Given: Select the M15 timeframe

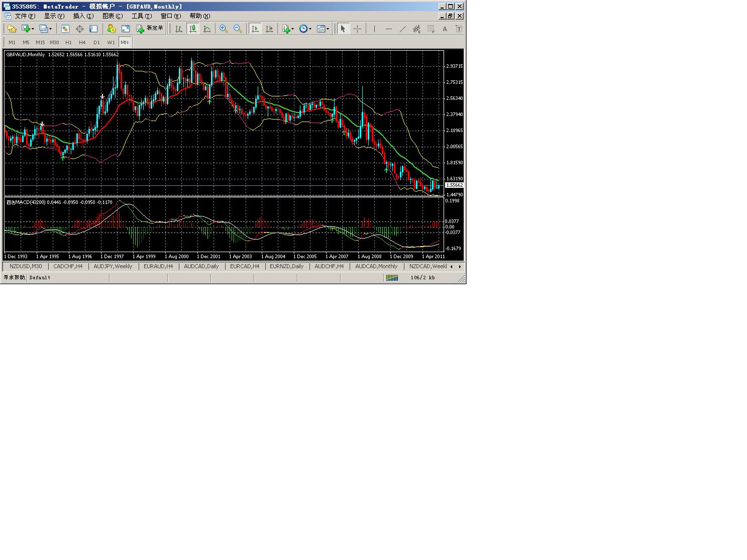Looking at the screenshot, I should tap(40, 43).
